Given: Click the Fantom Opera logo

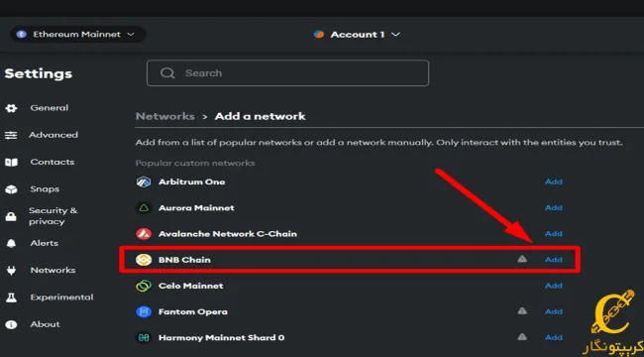Looking at the screenshot, I should (x=144, y=311).
